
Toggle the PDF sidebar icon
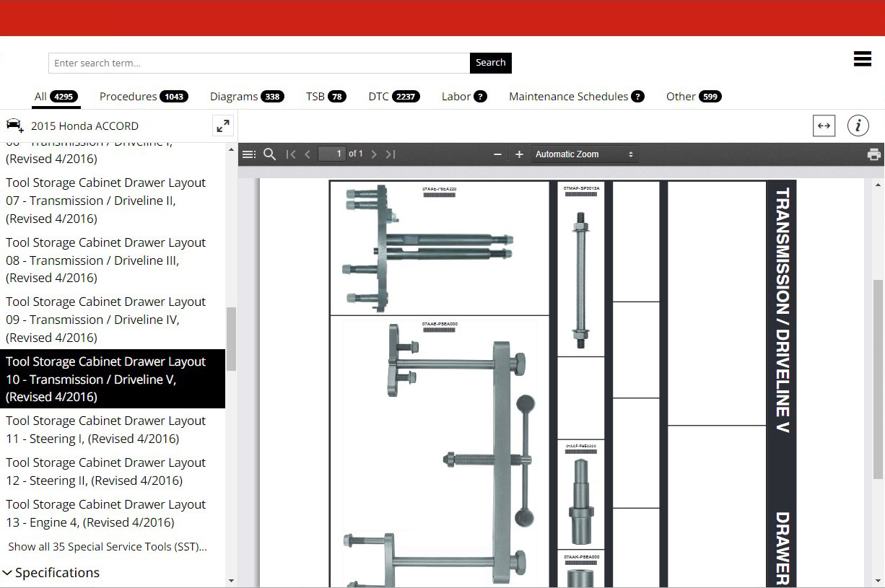(249, 154)
